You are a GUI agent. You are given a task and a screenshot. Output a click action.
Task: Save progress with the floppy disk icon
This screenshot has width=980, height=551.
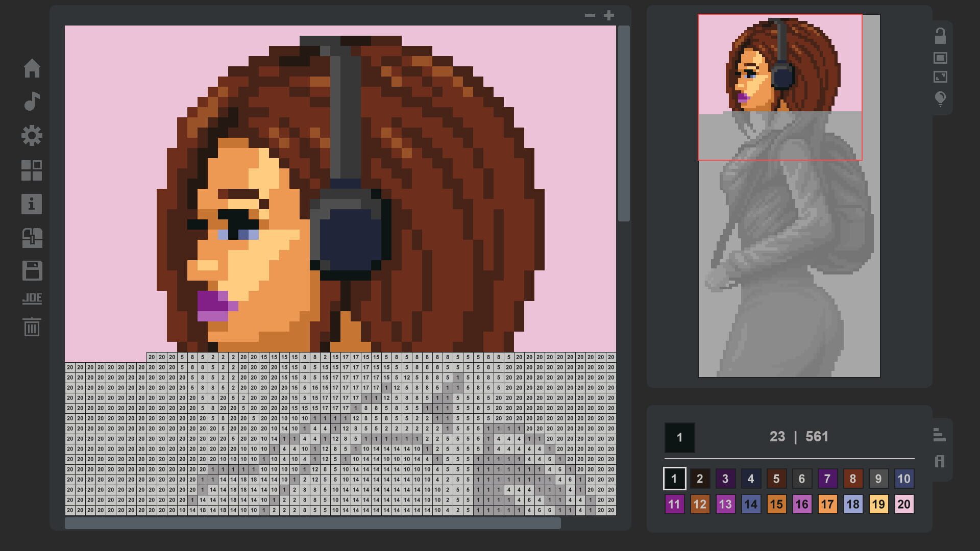pyautogui.click(x=33, y=271)
